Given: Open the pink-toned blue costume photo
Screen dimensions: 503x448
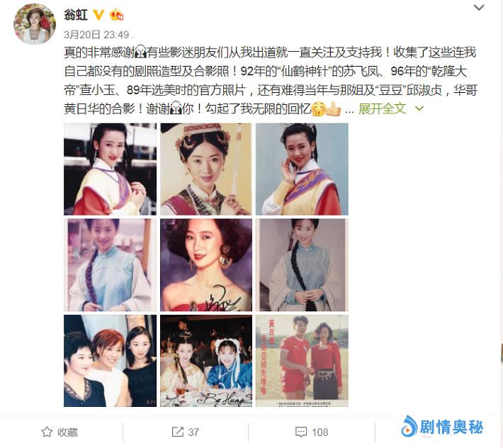Looking at the screenshot, I should tap(110, 265).
